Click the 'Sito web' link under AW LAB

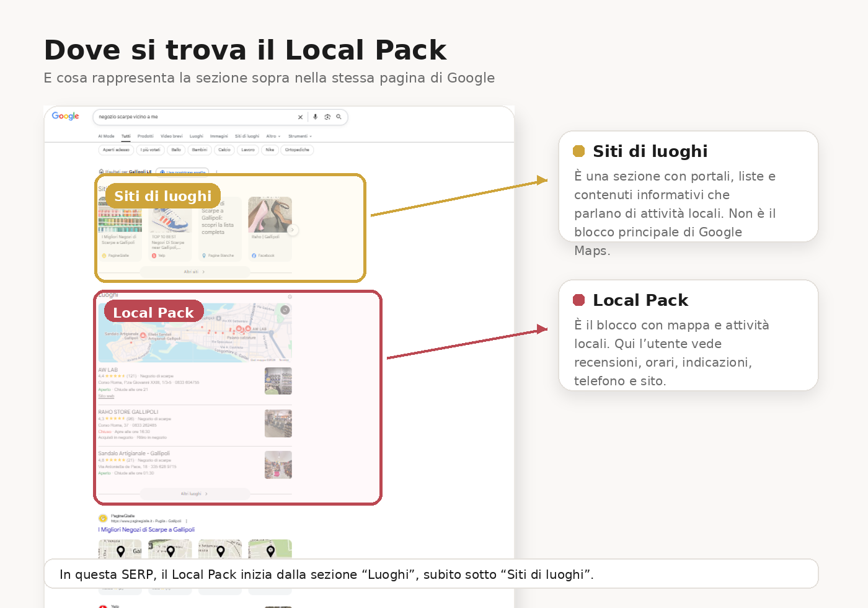point(106,396)
